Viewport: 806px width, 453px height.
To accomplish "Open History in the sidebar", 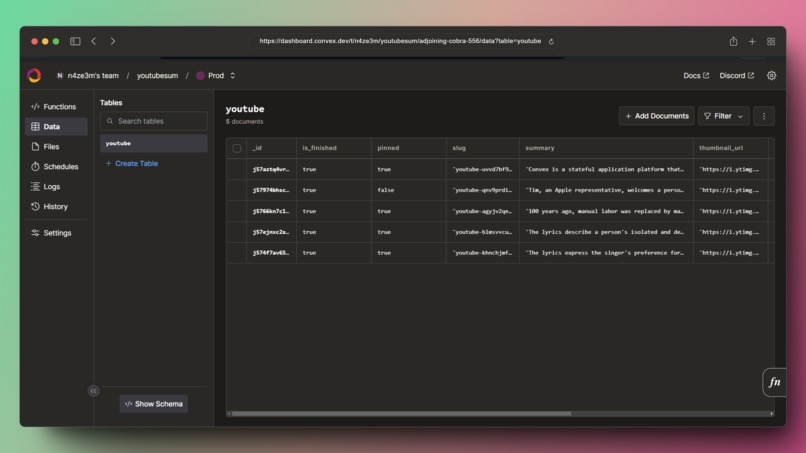I will tap(56, 207).
